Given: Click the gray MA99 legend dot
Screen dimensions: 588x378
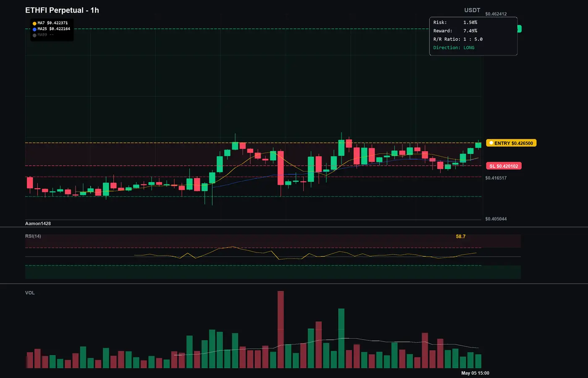Looking at the screenshot, I should tap(34, 35).
